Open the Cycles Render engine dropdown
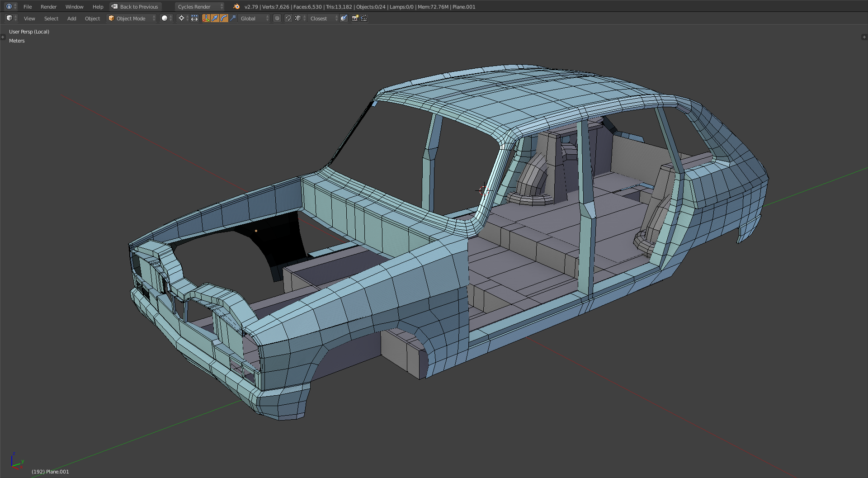This screenshot has width=868, height=478. [x=199, y=7]
